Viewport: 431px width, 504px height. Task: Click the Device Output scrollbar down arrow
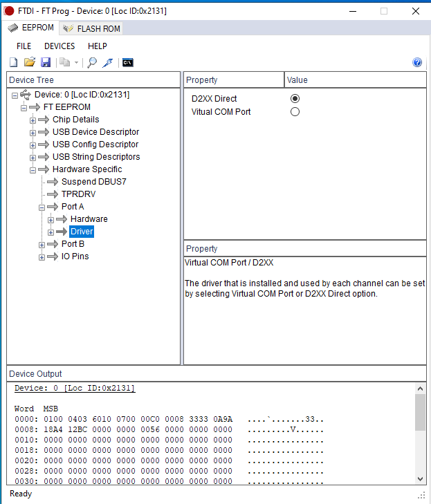click(420, 478)
